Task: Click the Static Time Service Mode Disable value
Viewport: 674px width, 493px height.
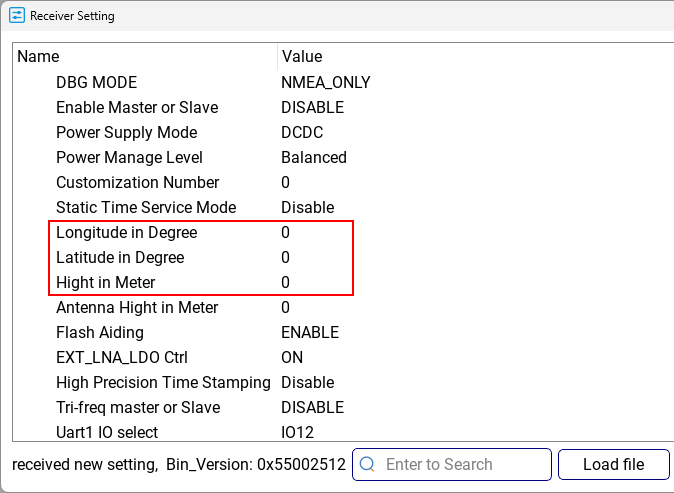Action: (x=307, y=207)
